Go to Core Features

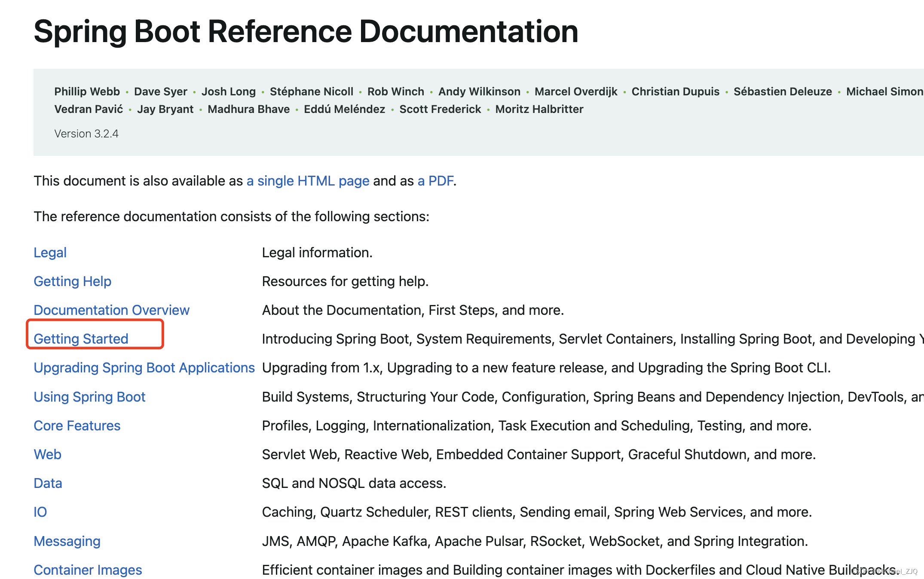tap(77, 426)
